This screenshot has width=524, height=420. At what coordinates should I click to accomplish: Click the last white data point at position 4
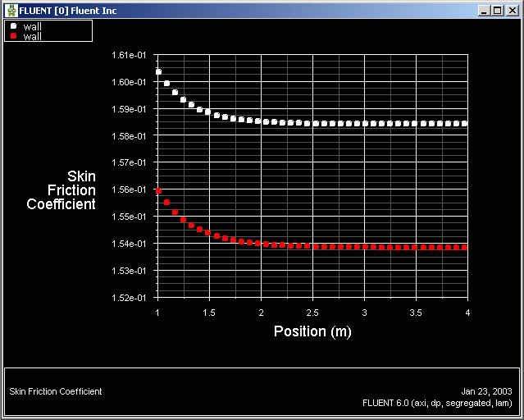464,124
